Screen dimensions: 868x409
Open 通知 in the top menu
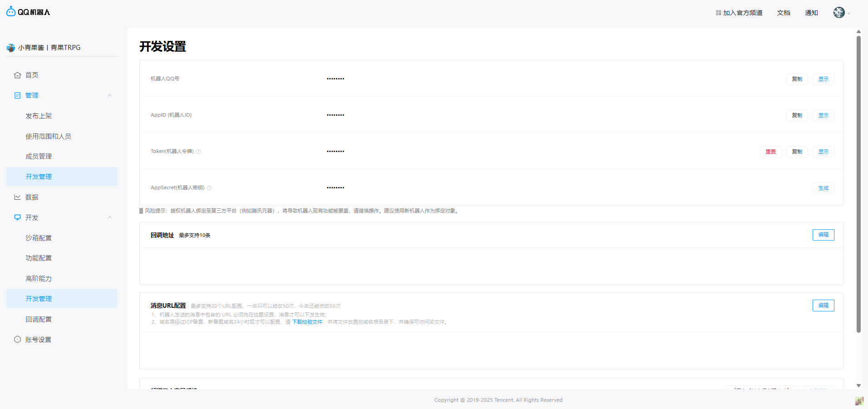[x=811, y=13]
